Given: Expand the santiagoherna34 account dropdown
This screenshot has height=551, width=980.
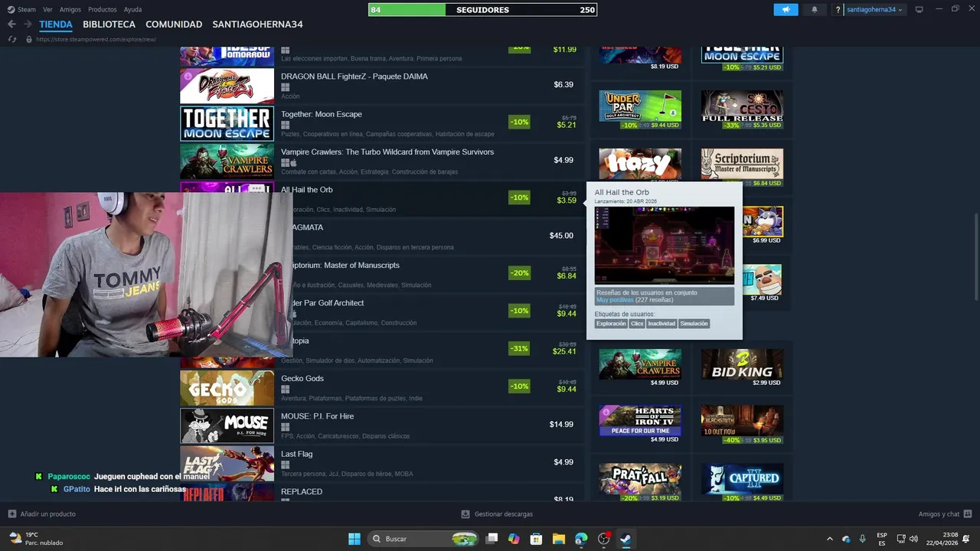Looking at the screenshot, I should [875, 10].
